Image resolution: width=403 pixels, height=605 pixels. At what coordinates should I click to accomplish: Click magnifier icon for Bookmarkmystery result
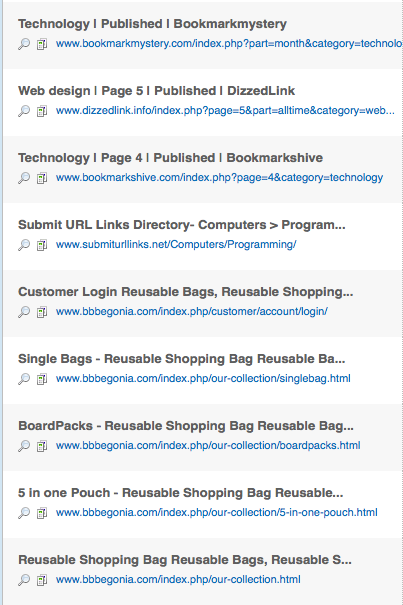[x=24, y=44]
